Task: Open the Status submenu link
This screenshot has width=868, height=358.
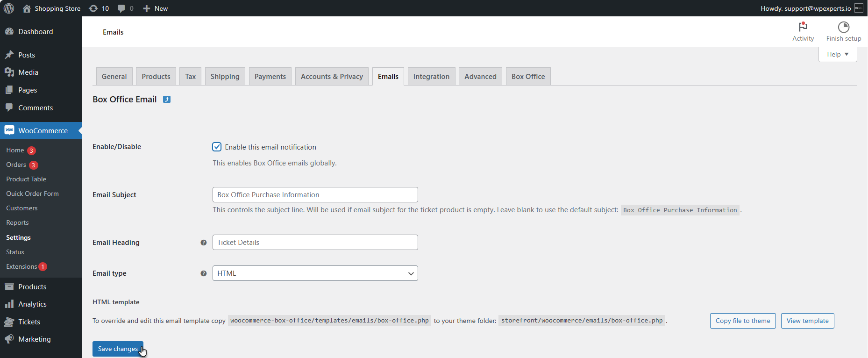Action: [15, 252]
